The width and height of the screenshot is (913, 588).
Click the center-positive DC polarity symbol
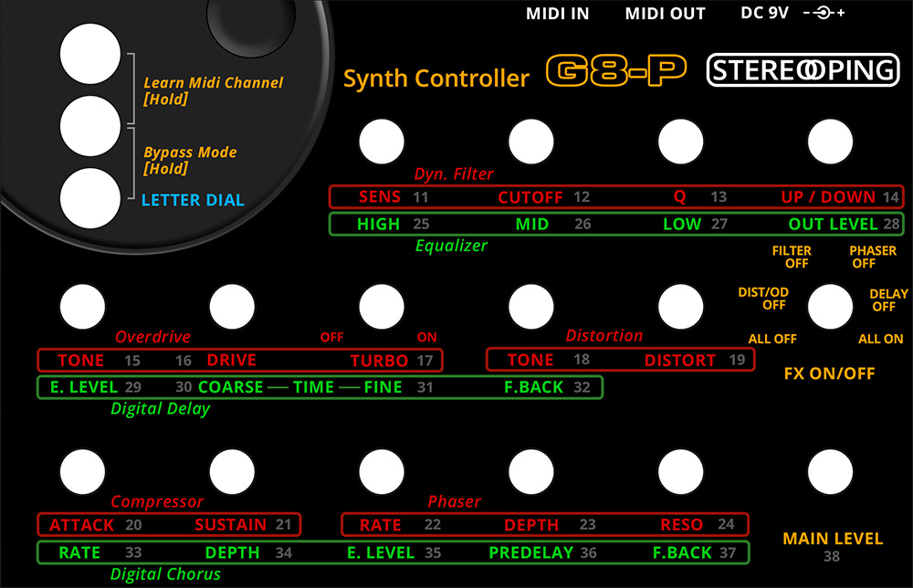(824, 13)
